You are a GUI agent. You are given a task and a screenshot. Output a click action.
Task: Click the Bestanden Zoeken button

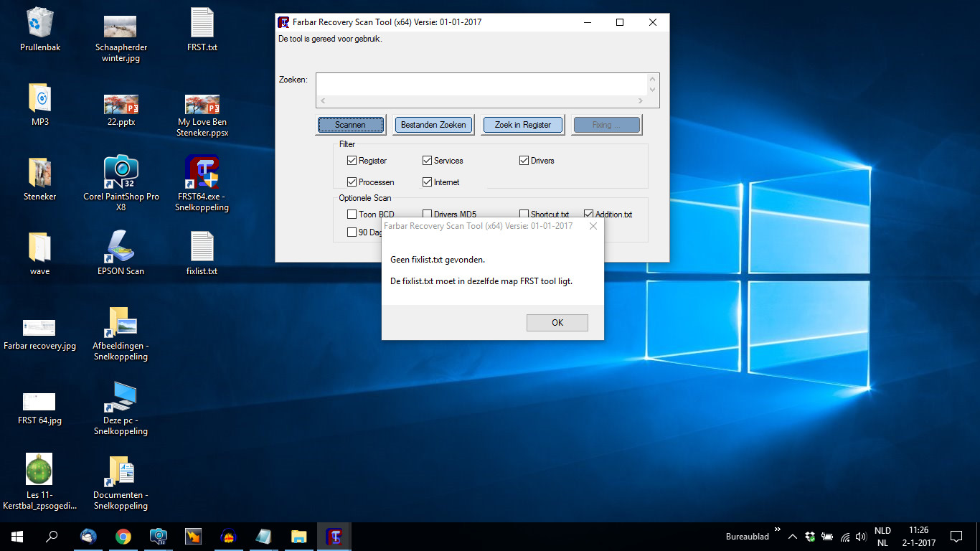tap(433, 125)
